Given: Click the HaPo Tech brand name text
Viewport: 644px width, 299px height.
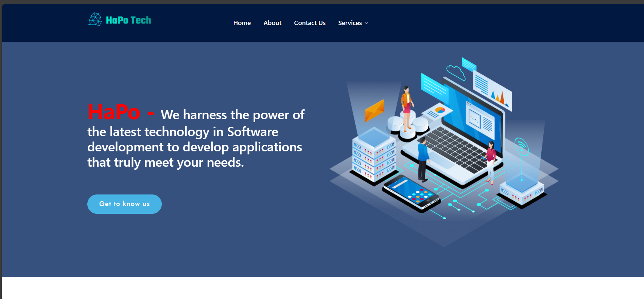Looking at the screenshot, I should tap(128, 20).
